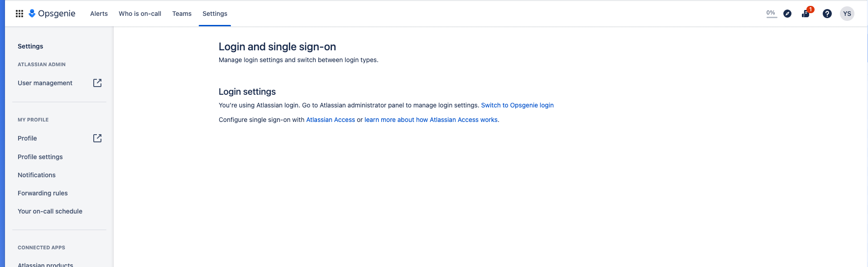Click external link icon beside User management
The width and height of the screenshot is (868, 267).
click(97, 83)
